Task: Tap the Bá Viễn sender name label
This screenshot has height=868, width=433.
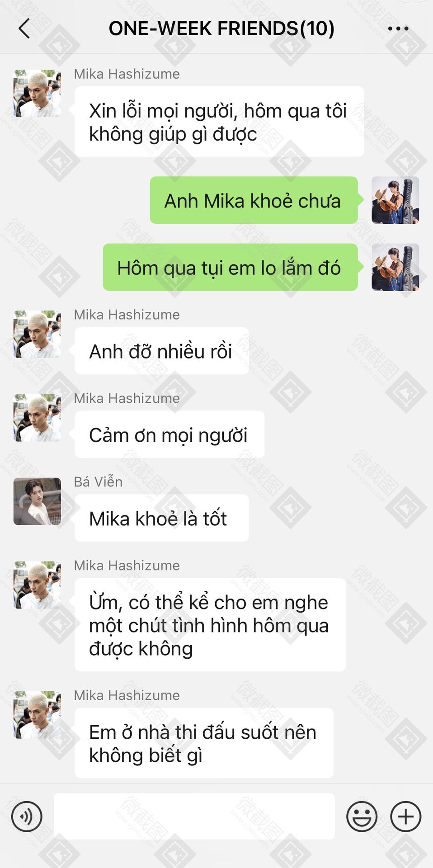Action: [x=98, y=482]
